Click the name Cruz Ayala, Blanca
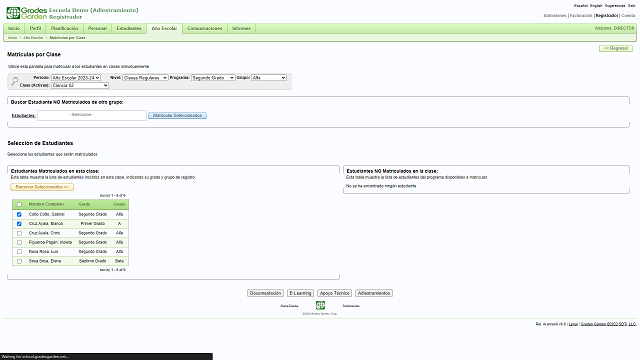The image size is (640, 360). click(x=46, y=224)
